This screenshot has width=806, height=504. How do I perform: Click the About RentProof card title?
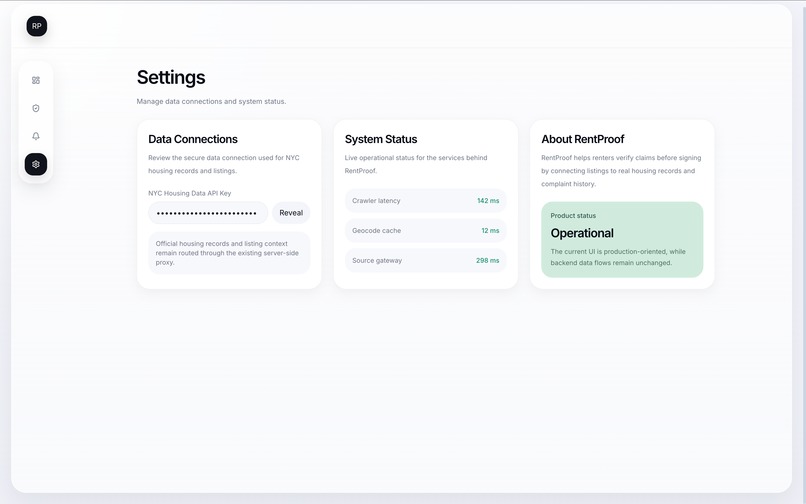(582, 139)
